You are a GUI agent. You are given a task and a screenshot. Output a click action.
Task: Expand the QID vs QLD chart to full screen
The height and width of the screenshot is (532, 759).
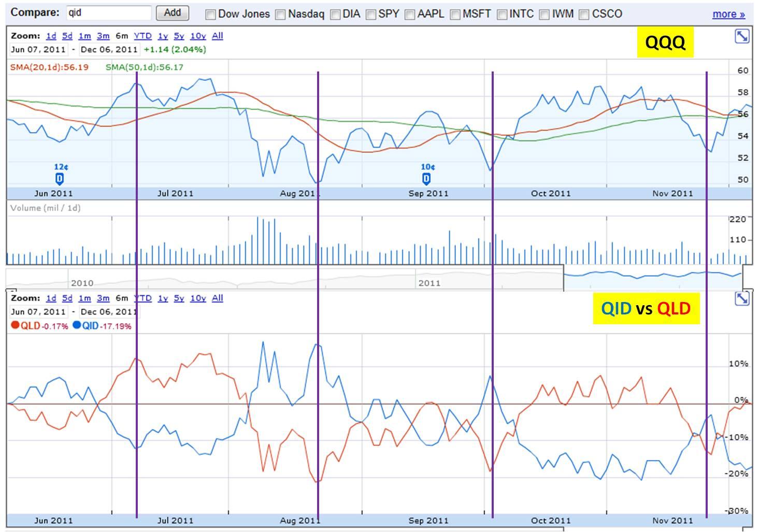[742, 298]
